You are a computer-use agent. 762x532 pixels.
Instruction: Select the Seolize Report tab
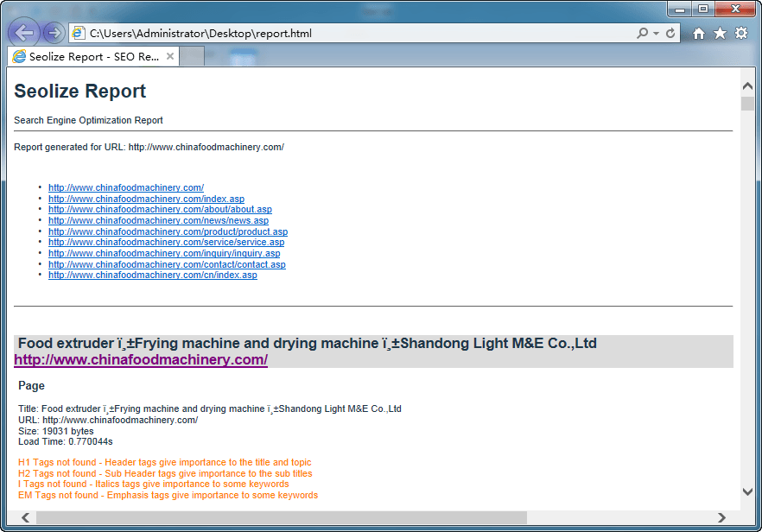93,56
